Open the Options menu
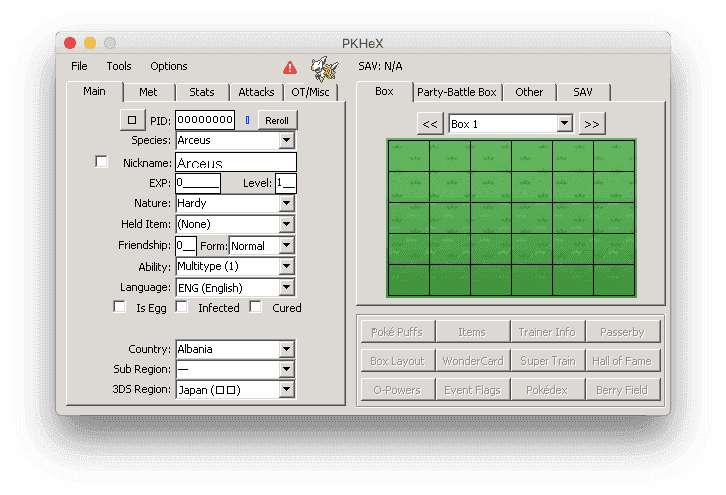Screen dimensions: 726x495 (x=169, y=66)
